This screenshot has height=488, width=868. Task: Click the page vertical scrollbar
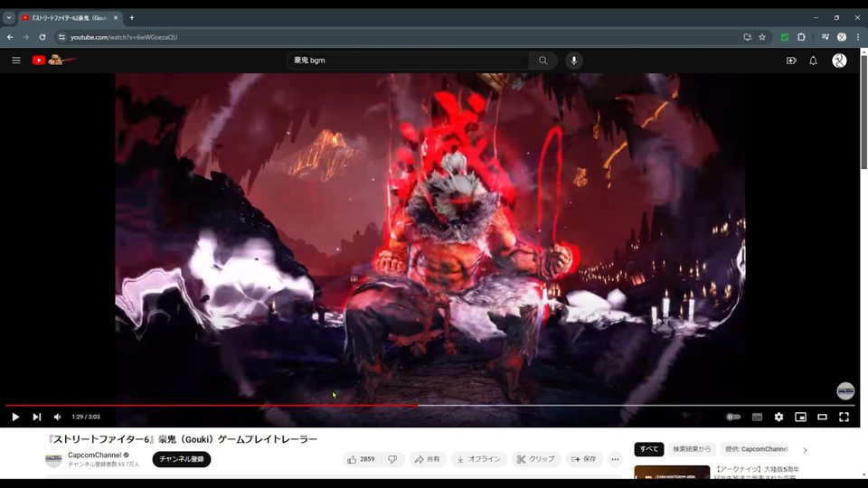pyautogui.click(x=863, y=110)
